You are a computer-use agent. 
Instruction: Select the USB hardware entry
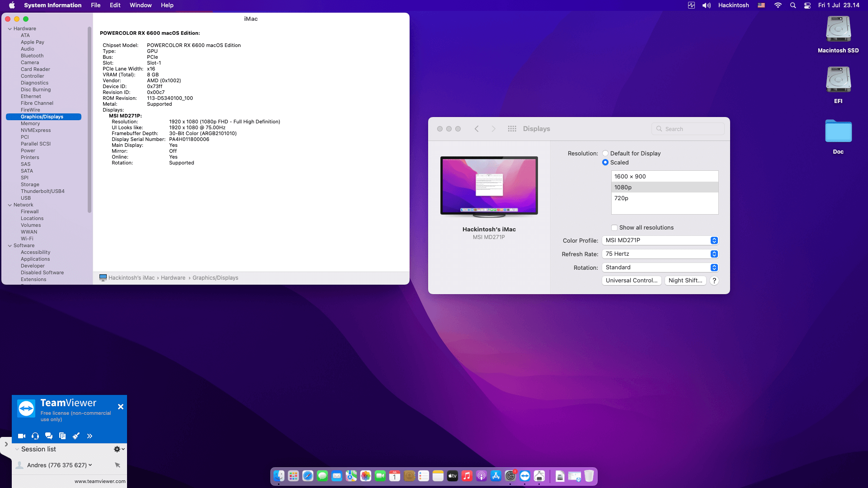pyautogui.click(x=26, y=198)
